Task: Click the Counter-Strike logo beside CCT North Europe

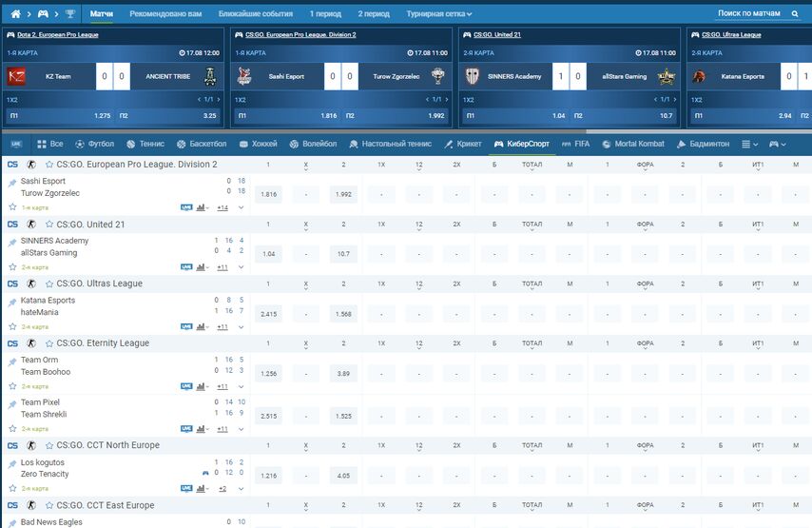Action: tap(31, 445)
